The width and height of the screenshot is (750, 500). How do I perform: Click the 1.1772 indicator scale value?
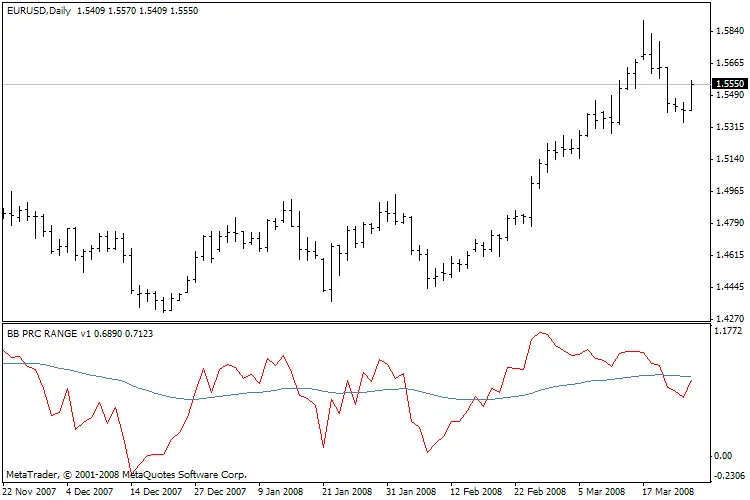pos(729,330)
